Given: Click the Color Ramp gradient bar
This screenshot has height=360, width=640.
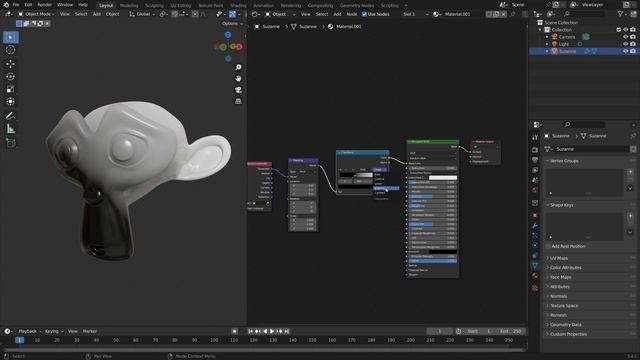Looking at the screenshot, I should click(x=356, y=175).
